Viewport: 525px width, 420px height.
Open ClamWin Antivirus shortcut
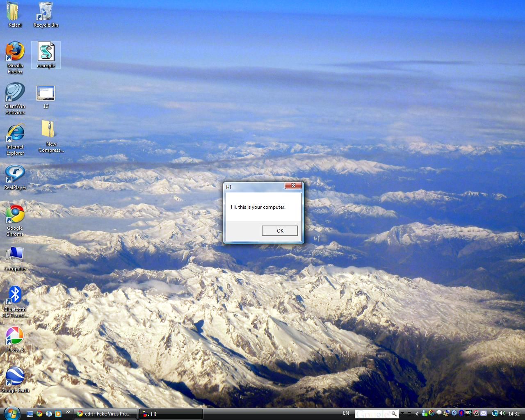click(15, 98)
